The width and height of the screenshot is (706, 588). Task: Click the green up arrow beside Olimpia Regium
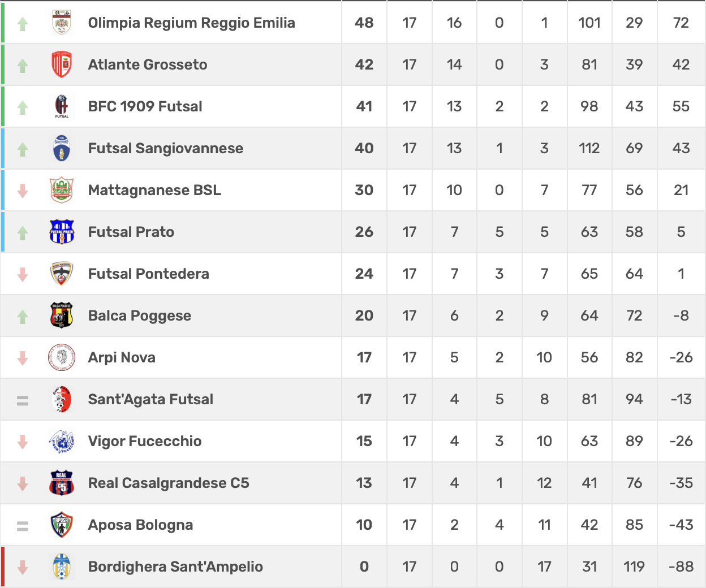click(x=23, y=24)
